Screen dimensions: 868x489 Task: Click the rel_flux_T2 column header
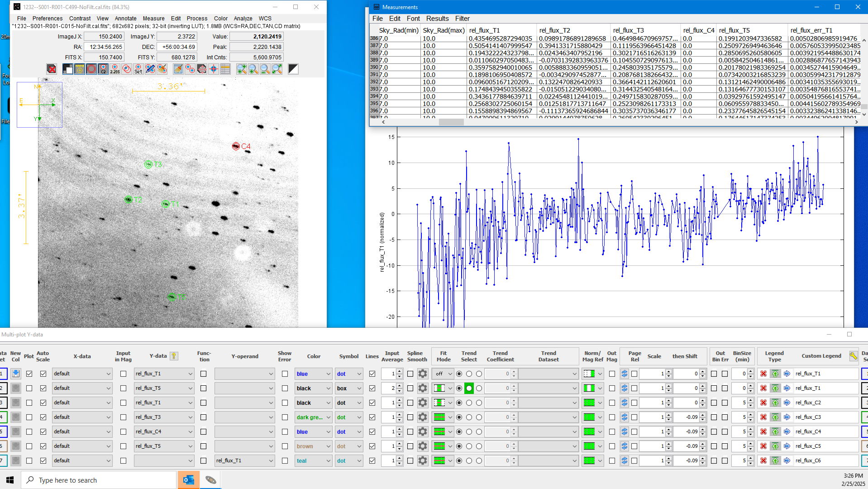[554, 30]
